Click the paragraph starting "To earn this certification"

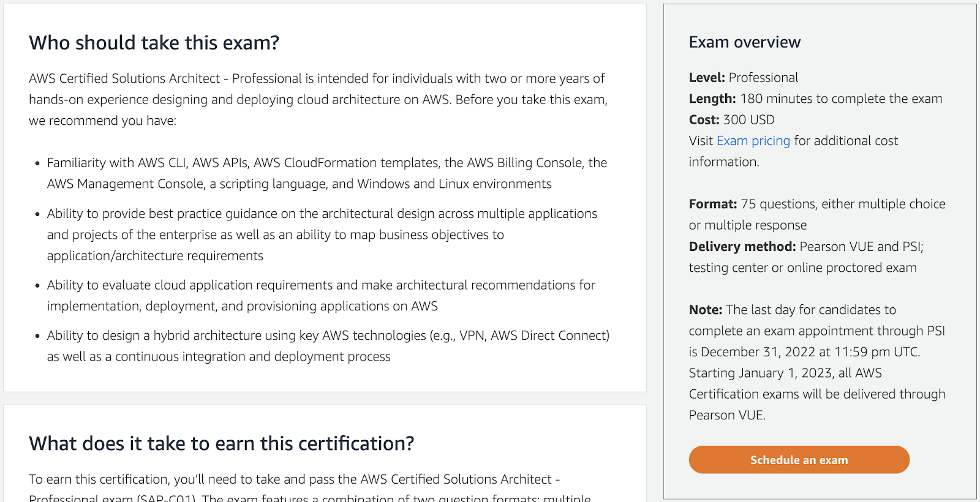pos(294,479)
